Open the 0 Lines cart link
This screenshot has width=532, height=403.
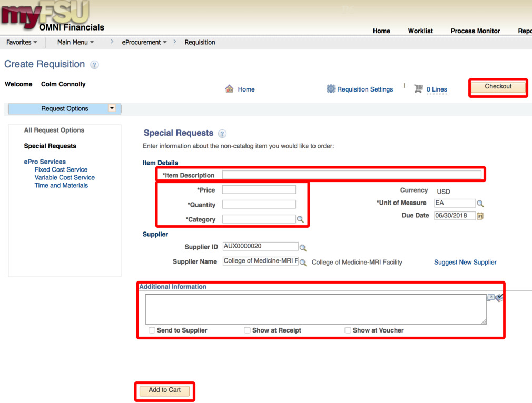pyautogui.click(x=437, y=89)
